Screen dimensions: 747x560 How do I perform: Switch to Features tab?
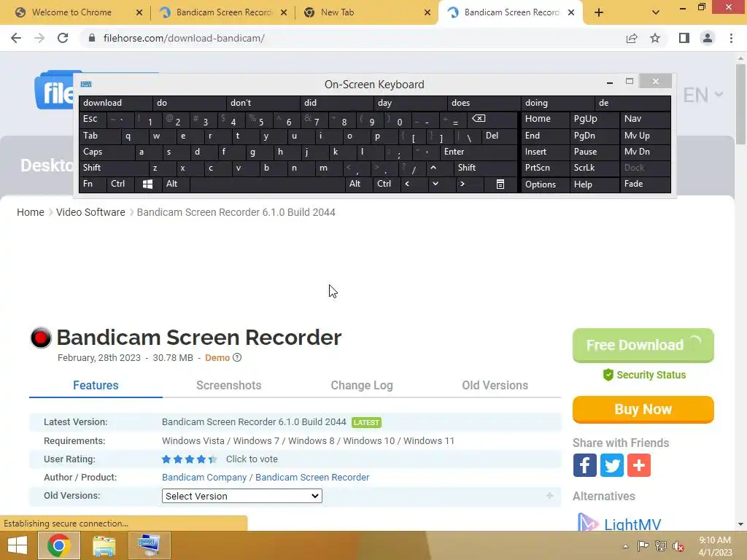pos(96,385)
